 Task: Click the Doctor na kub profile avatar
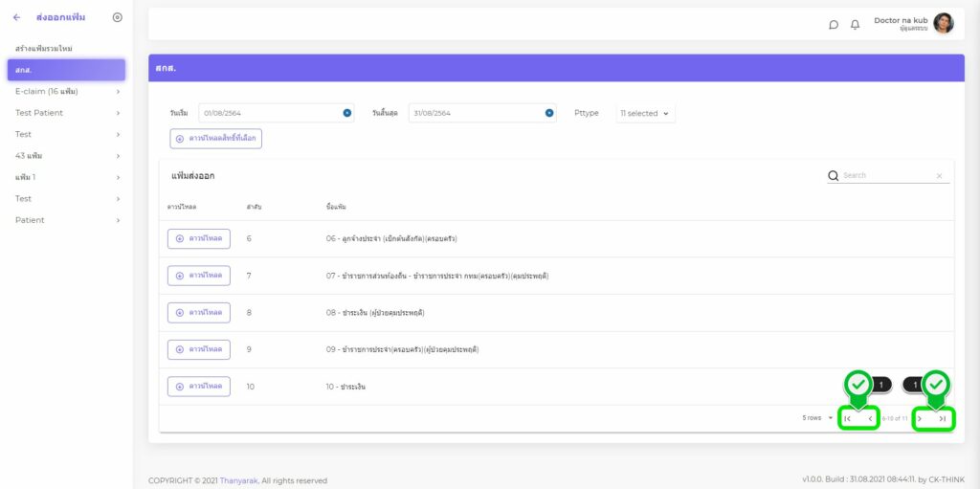coord(943,24)
